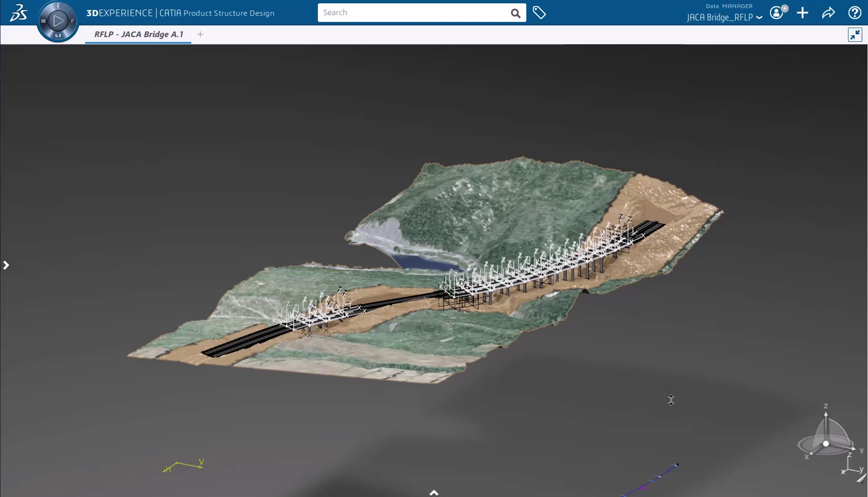This screenshot has height=497, width=868.
Task: Open the Help question mark icon
Action: (854, 13)
